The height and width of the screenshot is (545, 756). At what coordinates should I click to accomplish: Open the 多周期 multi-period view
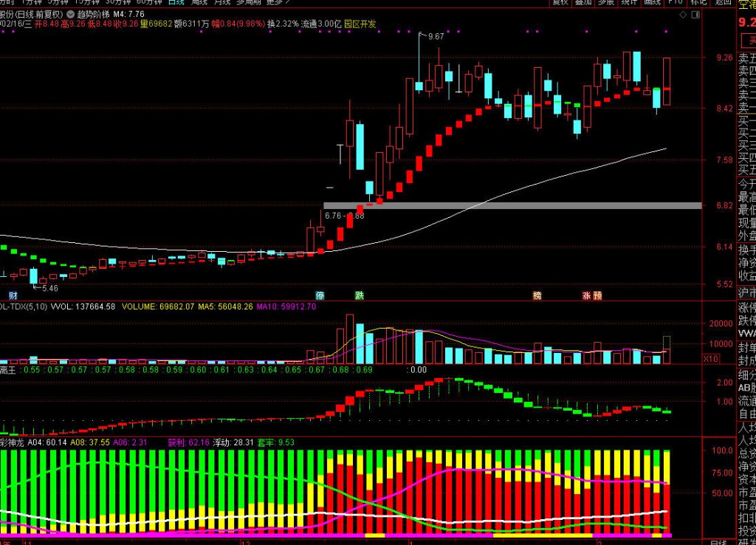pyautogui.click(x=249, y=2)
